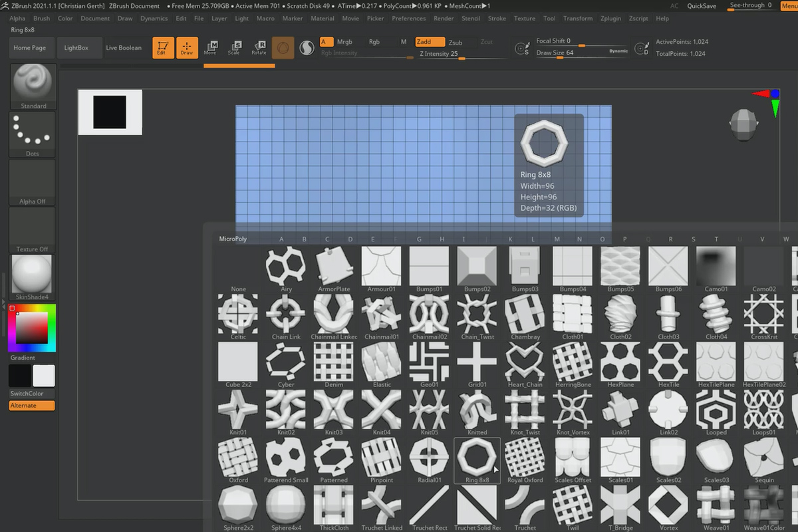Enable Mrgb painting mode
Image resolution: width=798 pixels, height=532 pixels.
344,42
